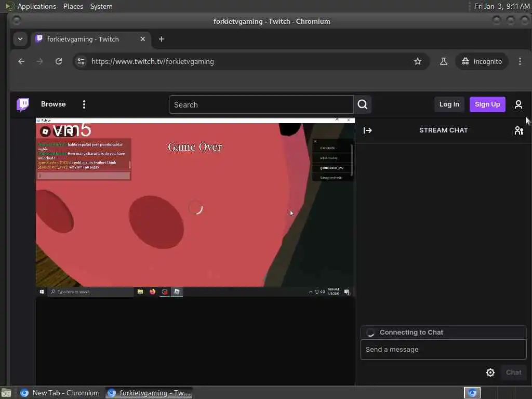Open Chromium three-dot menu
Viewport: 532px width, 399px height.
click(520, 61)
